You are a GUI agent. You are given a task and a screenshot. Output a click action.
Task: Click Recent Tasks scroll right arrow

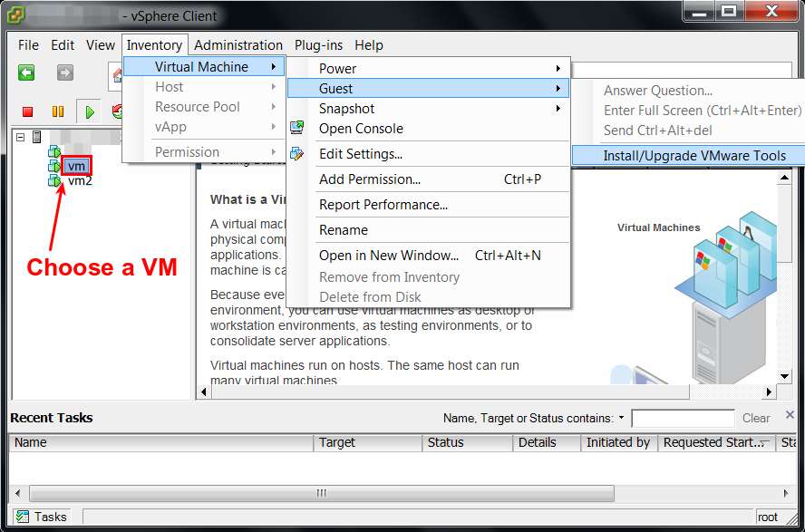click(786, 494)
